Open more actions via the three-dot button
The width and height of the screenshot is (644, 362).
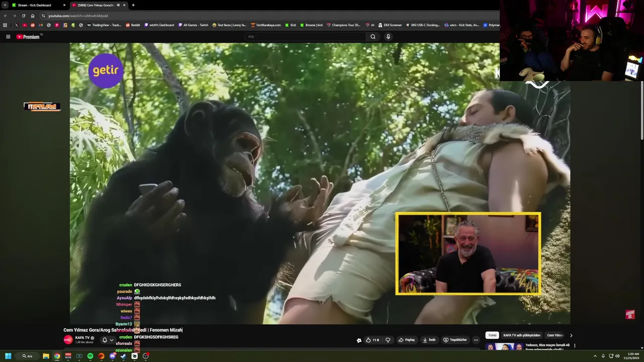(x=476, y=340)
